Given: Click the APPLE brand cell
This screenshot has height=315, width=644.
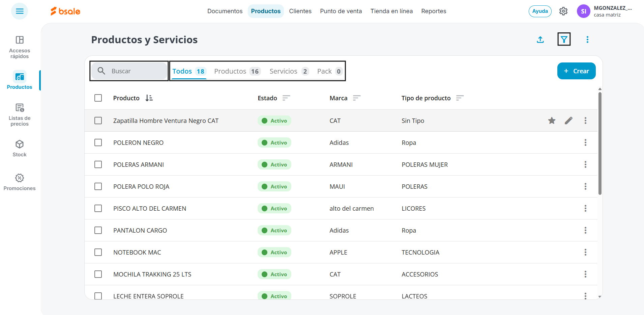Looking at the screenshot, I should (338, 252).
